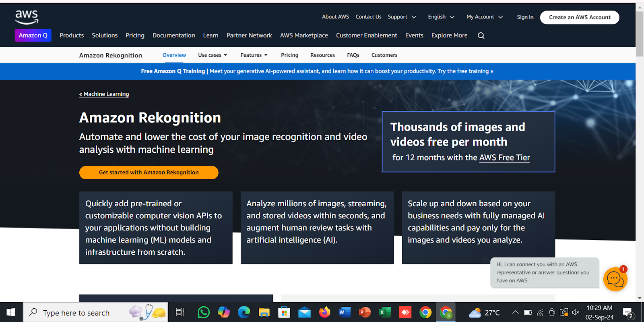Open the weather widget showing 27°C

pyautogui.click(x=484, y=313)
